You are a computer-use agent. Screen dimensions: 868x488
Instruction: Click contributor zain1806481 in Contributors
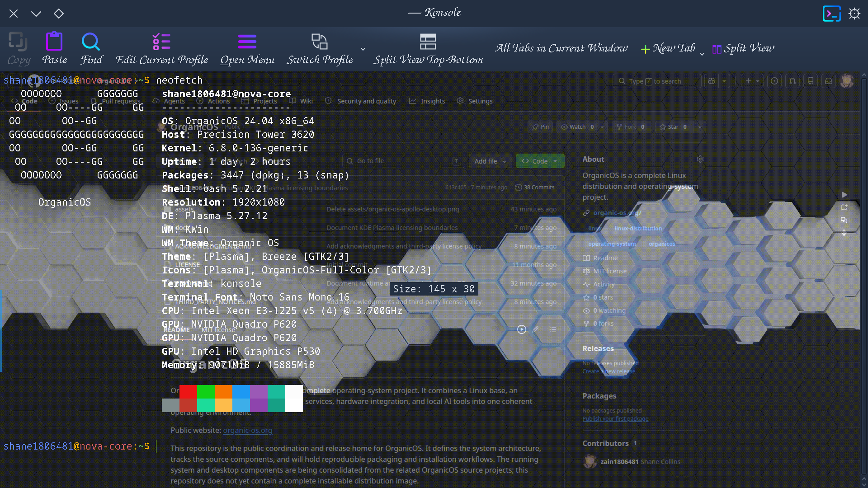[x=619, y=462]
